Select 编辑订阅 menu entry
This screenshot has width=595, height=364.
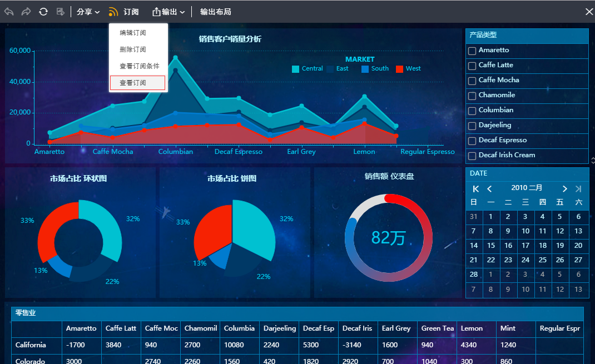pyautogui.click(x=133, y=33)
